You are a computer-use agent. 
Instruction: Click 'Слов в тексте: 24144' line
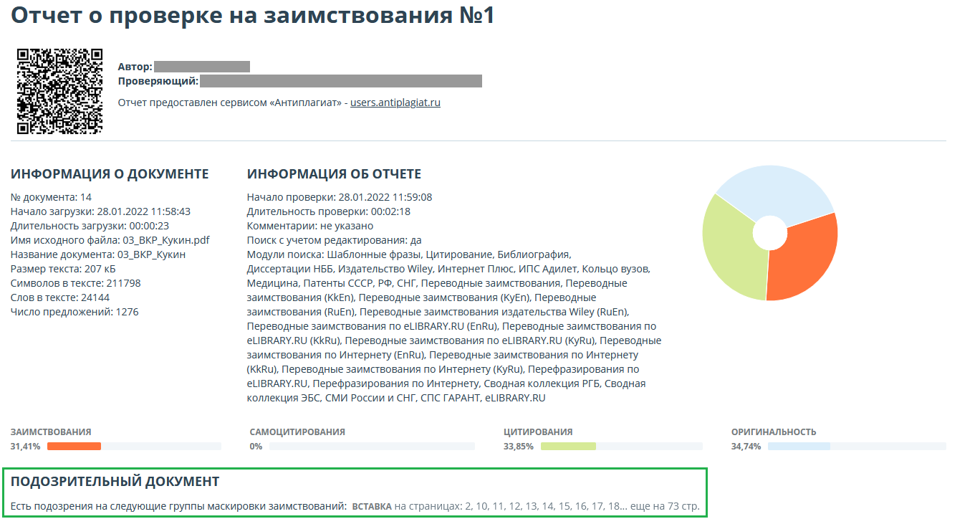[x=59, y=297]
